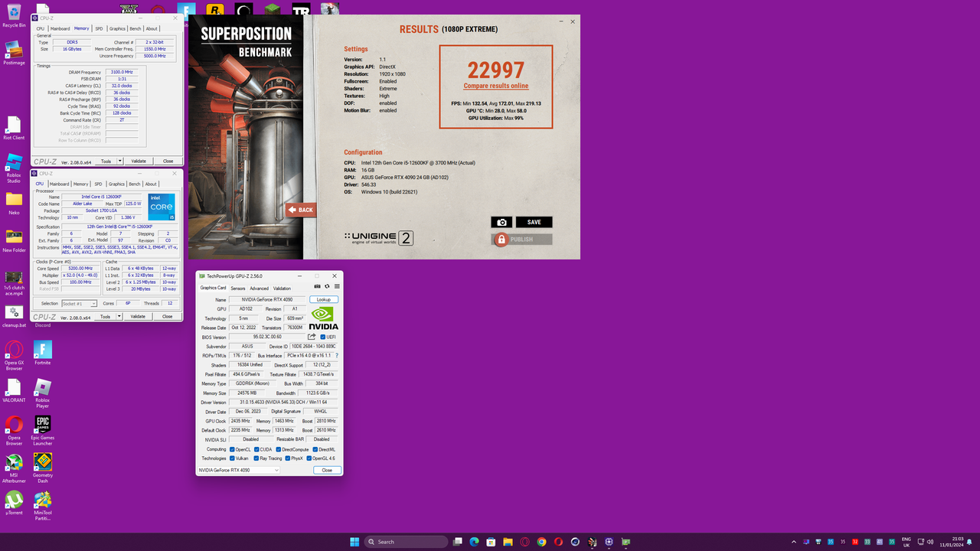This screenshot has height=551, width=980.
Task: Click GPU-Z refresh icon
Action: point(327,286)
